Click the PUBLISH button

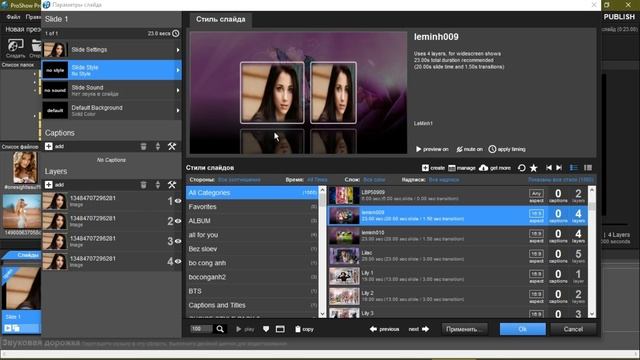(x=619, y=17)
